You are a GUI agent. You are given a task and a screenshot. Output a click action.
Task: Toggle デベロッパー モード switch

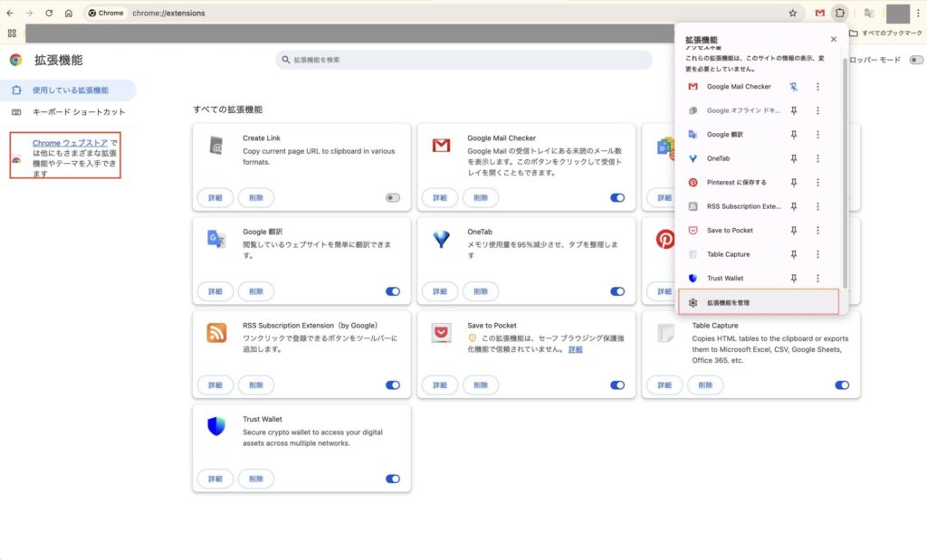[x=916, y=60]
